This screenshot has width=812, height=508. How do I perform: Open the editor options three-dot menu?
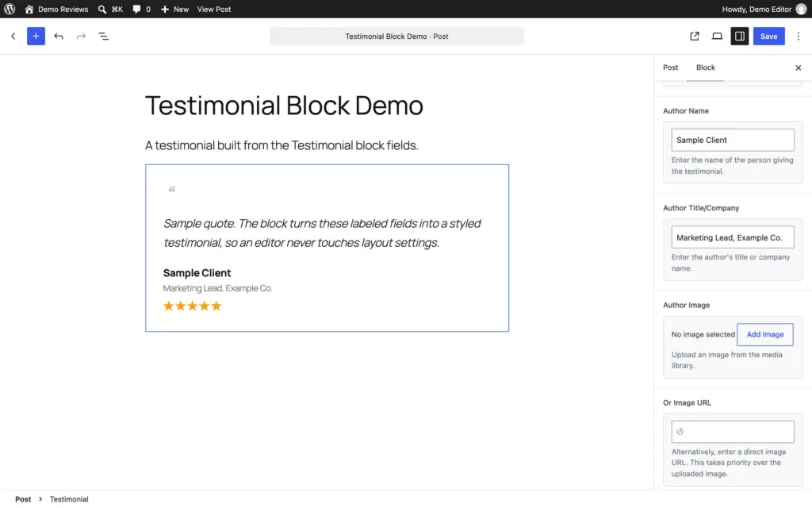[798, 37]
